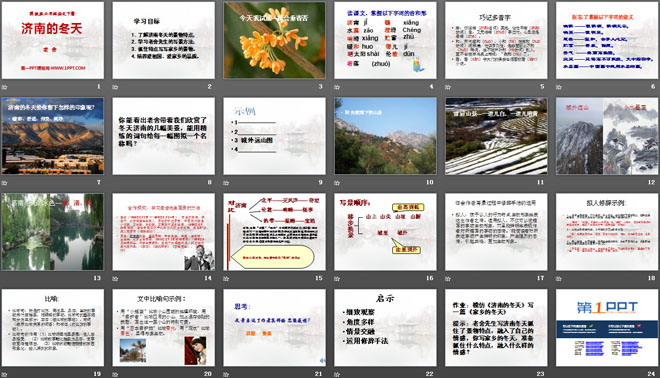Select slide 22 '启示' thumbnail

(385, 327)
